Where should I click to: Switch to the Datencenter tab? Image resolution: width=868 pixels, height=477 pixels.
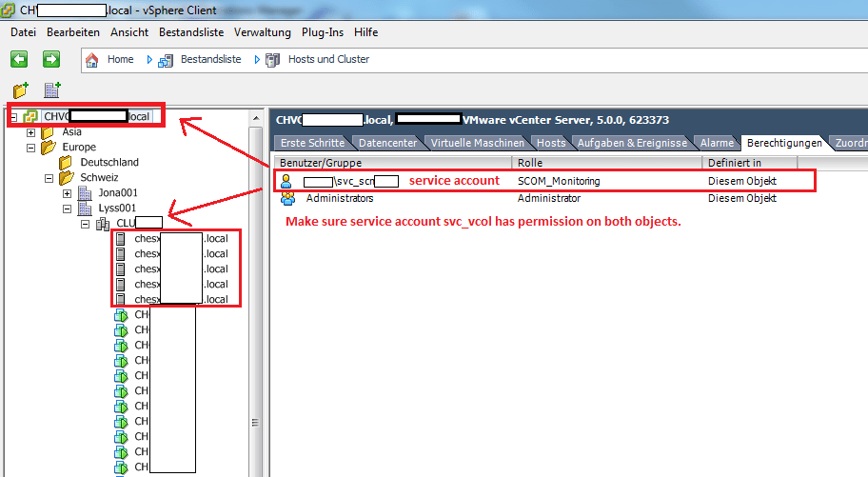click(387, 143)
